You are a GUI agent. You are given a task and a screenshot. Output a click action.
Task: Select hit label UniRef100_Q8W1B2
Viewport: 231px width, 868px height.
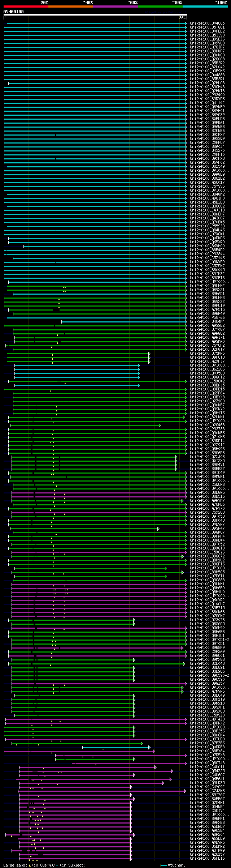207,179
